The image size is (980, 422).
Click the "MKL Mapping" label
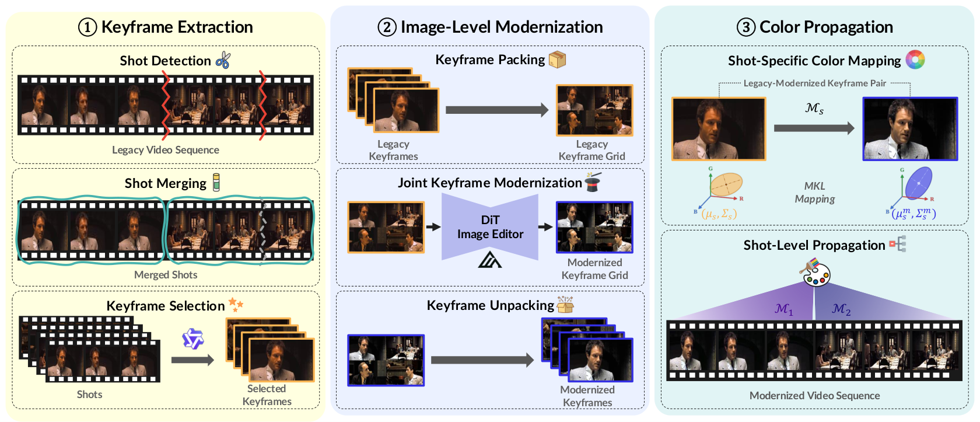[814, 193]
